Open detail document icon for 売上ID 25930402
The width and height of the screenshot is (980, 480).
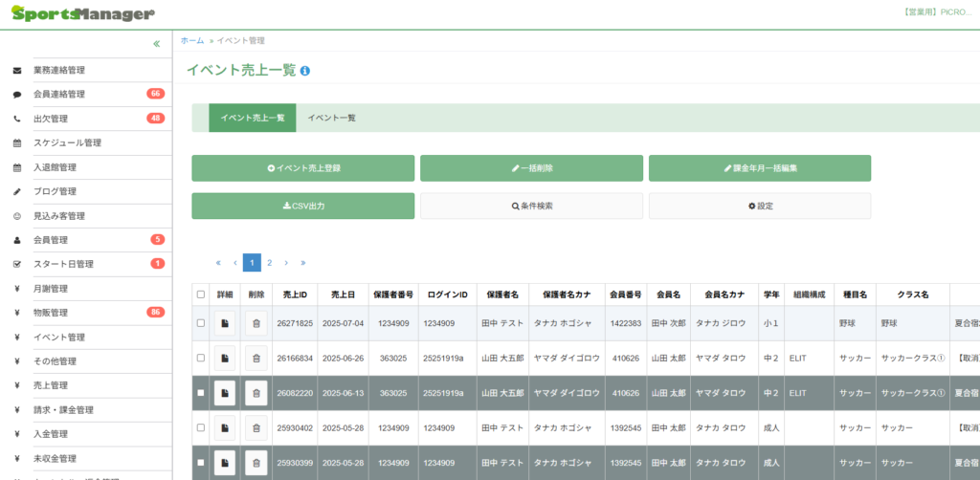225,427
